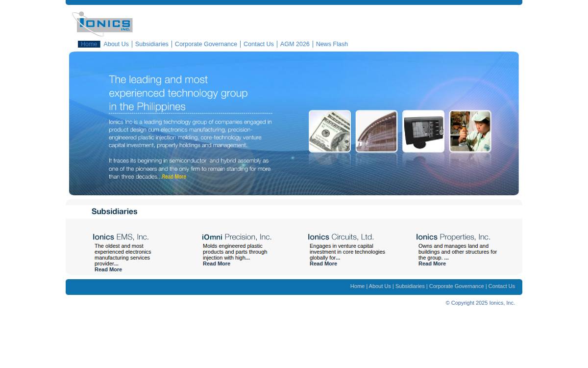Viewport: 588px width, 368px height.
Task: Select the building facade thumbnail
Action: click(x=376, y=131)
